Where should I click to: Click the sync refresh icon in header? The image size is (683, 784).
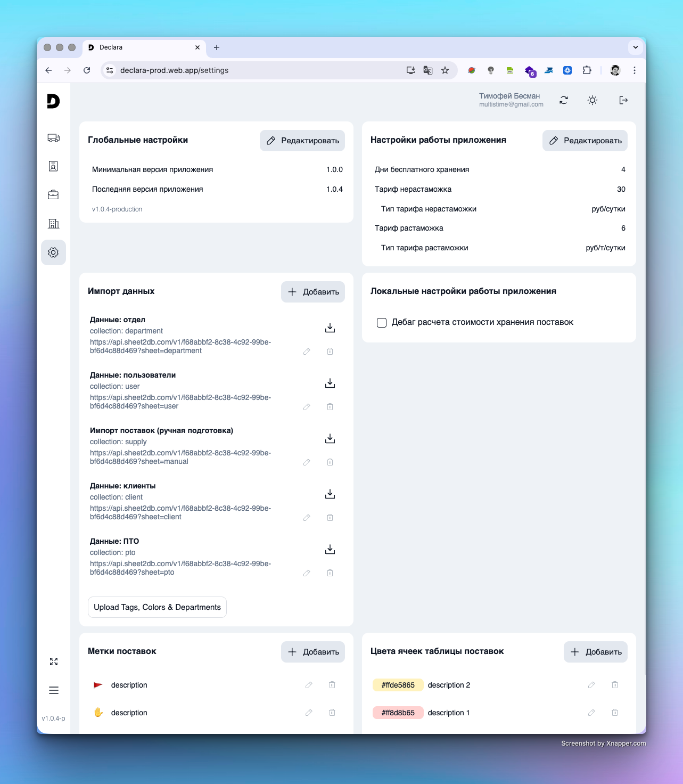tap(564, 100)
